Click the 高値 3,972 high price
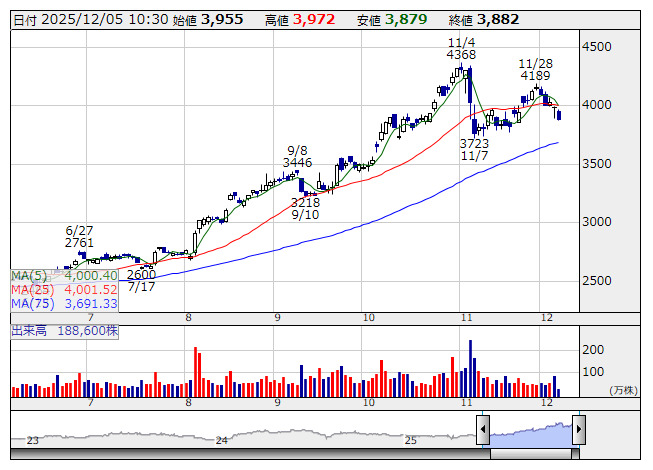The width and height of the screenshot is (653, 470). click(300, 20)
